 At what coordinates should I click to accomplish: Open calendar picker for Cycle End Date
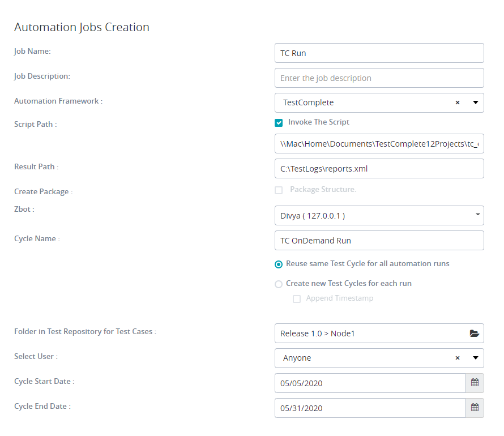(475, 408)
